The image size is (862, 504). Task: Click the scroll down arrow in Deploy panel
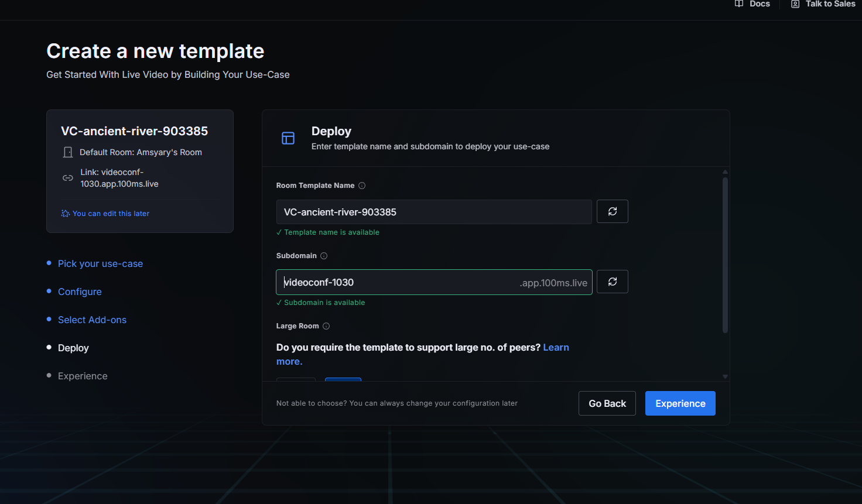tap(725, 376)
